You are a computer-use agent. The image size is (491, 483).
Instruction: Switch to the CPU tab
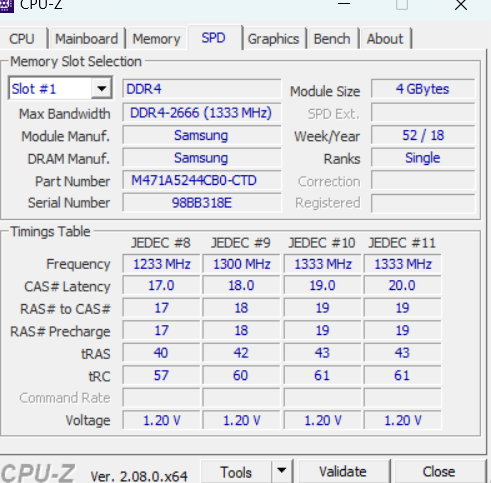22,39
